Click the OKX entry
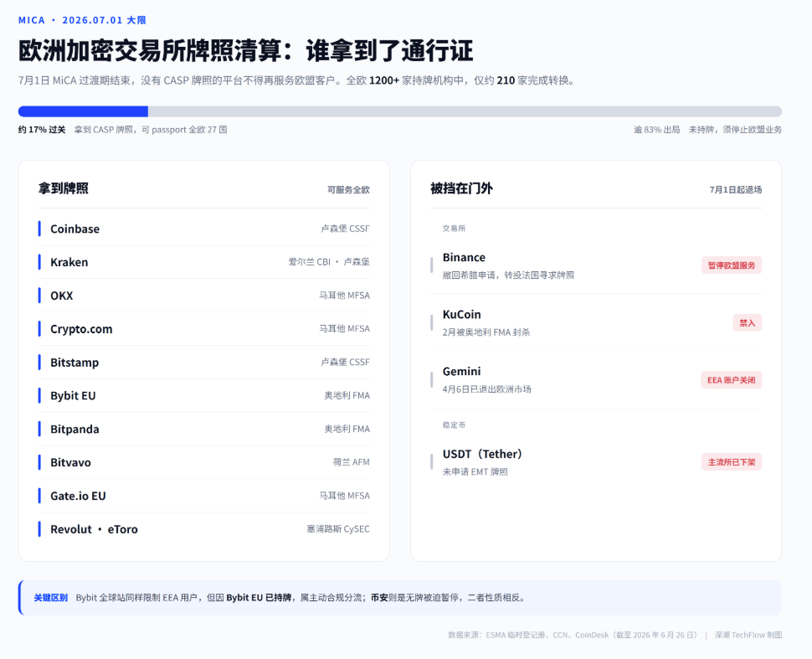 (204, 296)
